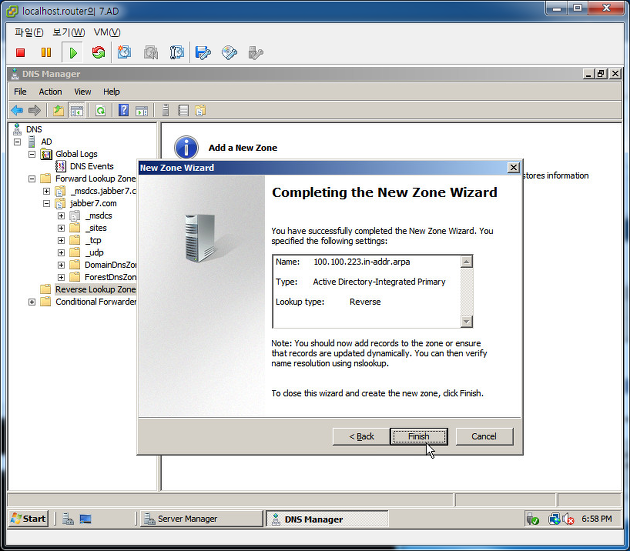Select the _udp folder
The width and height of the screenshot is (630, 551).
click(x=94, y=253)
